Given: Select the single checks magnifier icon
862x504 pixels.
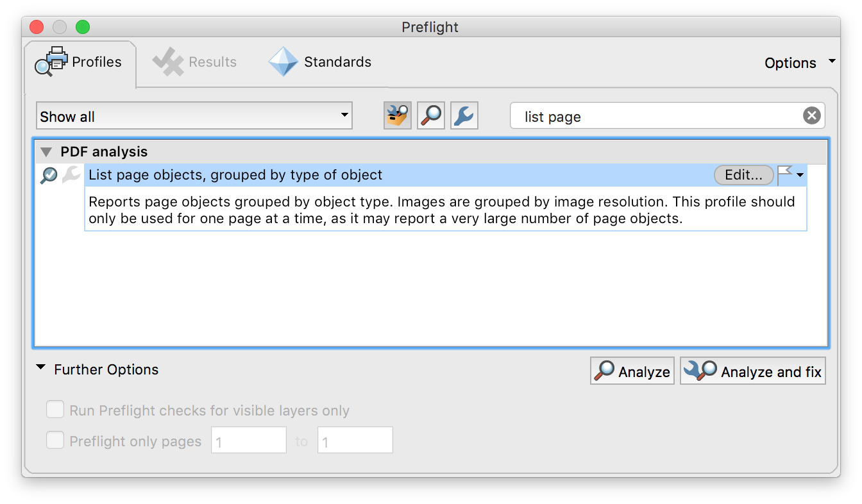Looking at the screenshot, I should pyautogui.click(x=431, y=116).
